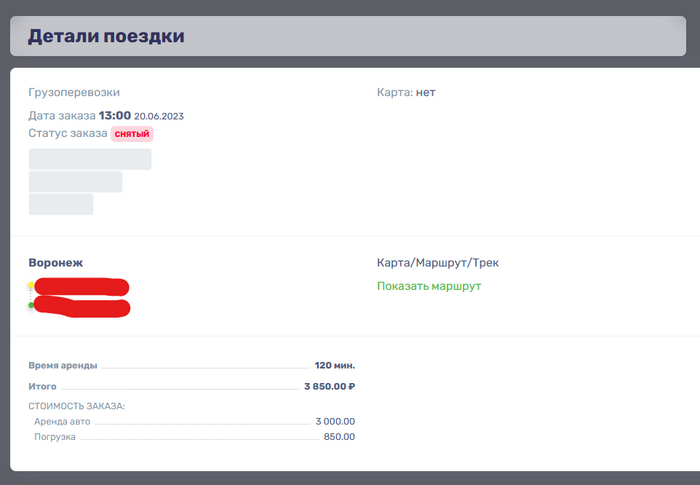Select the first redacted route address
Viewport: 700px width, 485px height.
pyautogui.click(x=82, y=287)
